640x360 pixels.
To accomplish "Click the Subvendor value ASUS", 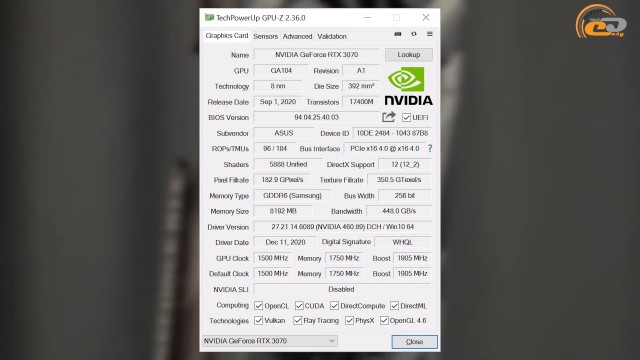I will point(284,133).
